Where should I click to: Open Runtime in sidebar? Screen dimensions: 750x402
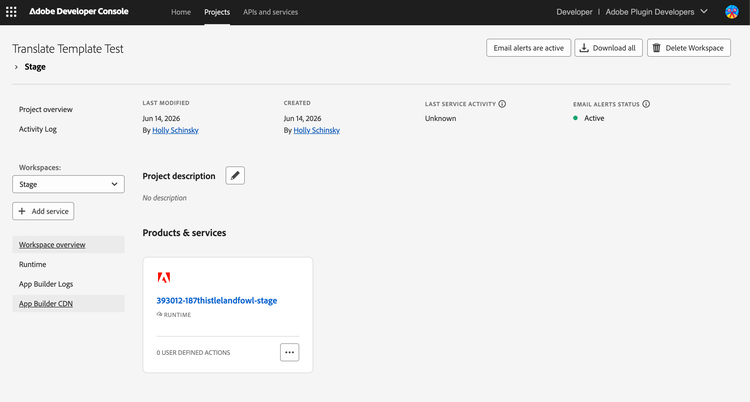(33, 264)
